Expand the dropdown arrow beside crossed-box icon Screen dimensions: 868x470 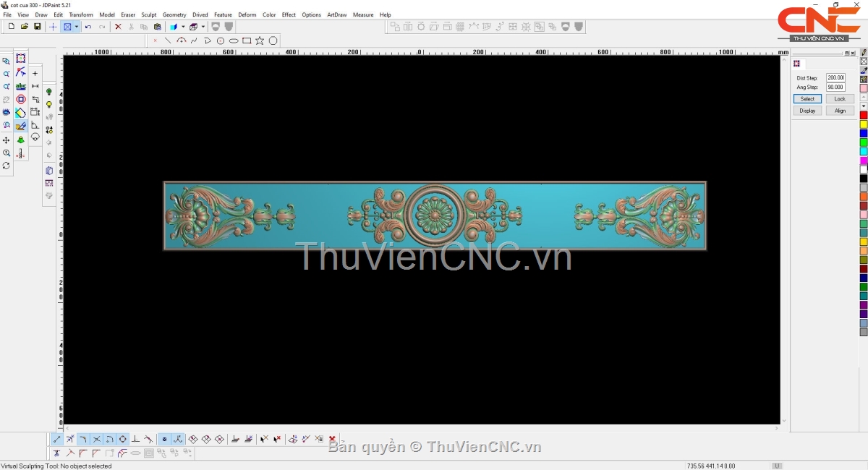click(x=76, y=27)
